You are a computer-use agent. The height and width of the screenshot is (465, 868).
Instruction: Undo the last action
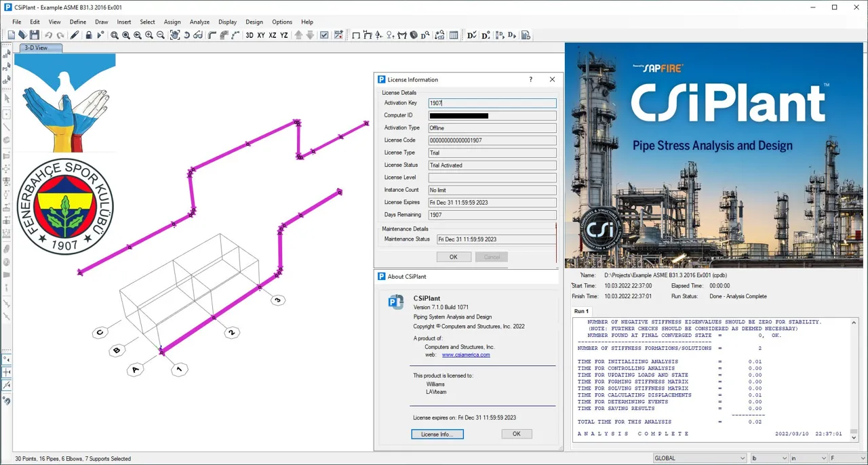48,35
